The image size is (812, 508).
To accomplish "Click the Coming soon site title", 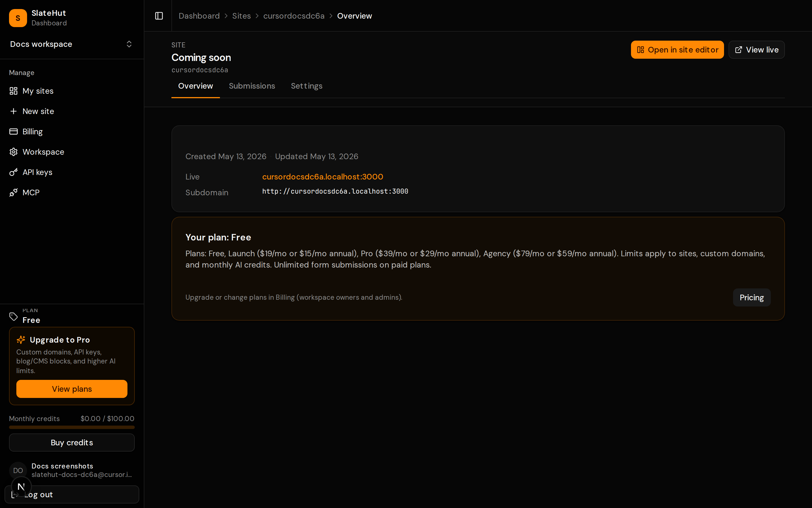I will point(201,58).
